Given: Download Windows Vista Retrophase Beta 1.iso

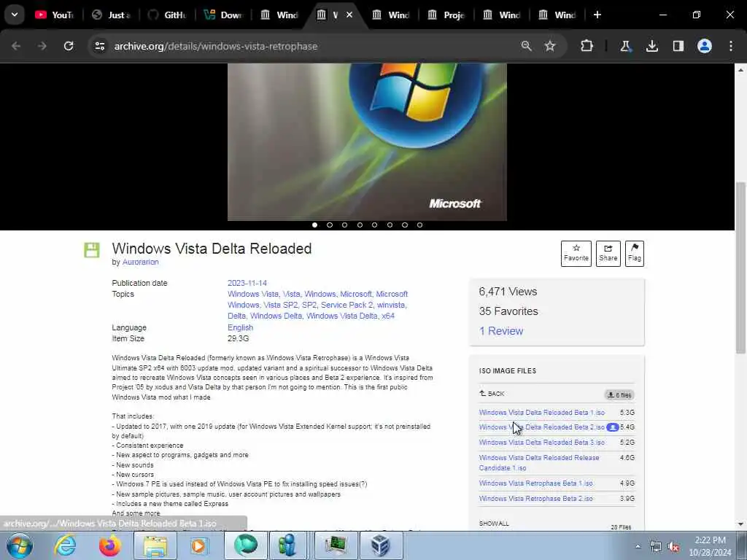Looking at the screenshot, I should coord(536,483).
